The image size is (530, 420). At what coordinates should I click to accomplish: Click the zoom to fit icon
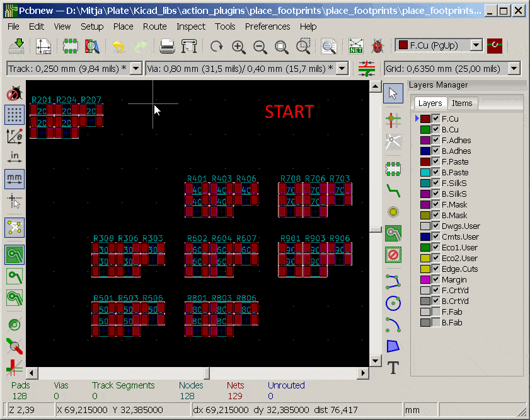tap(282, 46)
